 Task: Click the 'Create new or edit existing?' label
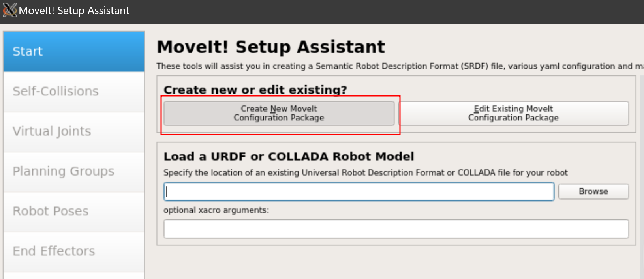tap(255, 90)
